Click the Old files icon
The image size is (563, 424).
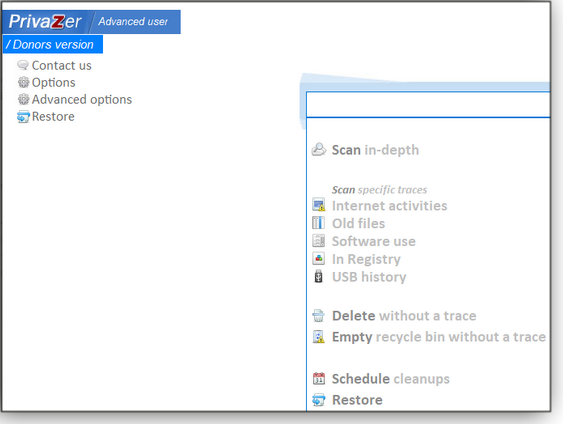point(318,223)
